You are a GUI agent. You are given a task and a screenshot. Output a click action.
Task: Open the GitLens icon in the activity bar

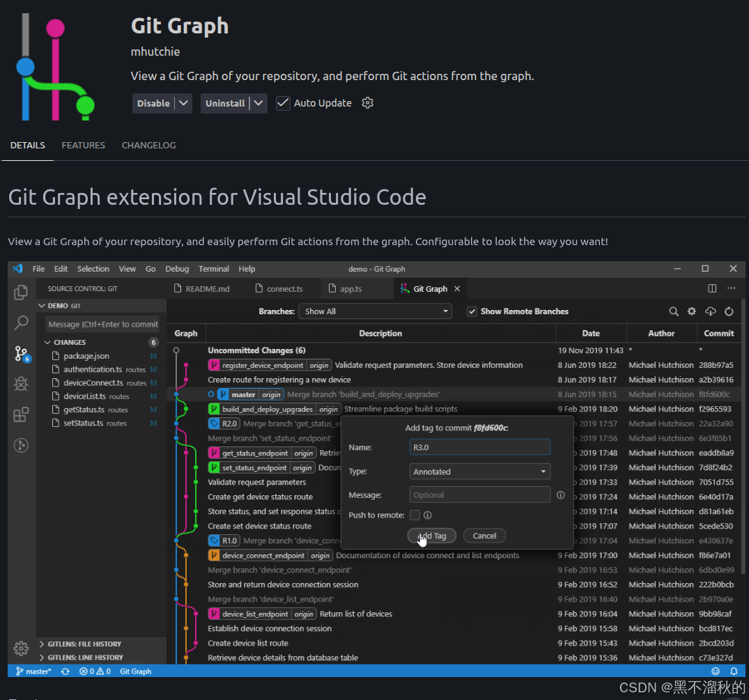coord(21,445)
